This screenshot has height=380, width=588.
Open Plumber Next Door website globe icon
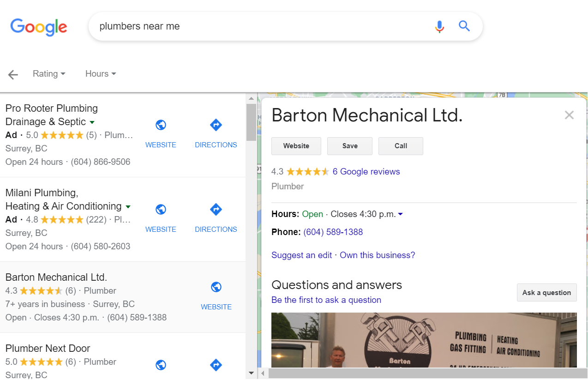(x=161, y=365)
